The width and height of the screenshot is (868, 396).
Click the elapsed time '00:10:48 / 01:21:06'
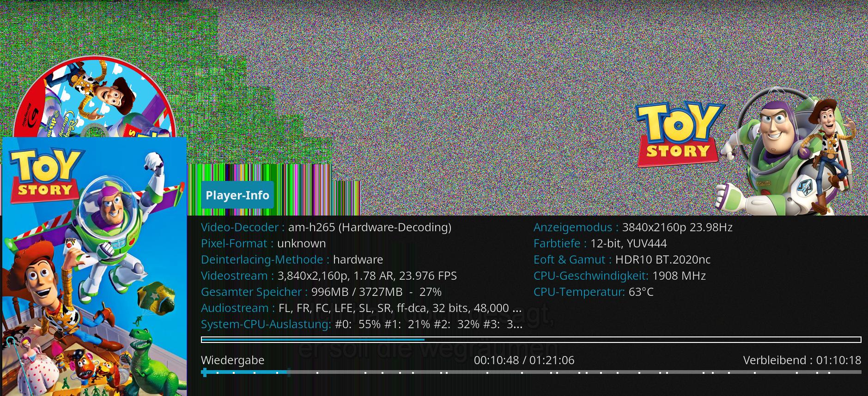click(524, 360)
